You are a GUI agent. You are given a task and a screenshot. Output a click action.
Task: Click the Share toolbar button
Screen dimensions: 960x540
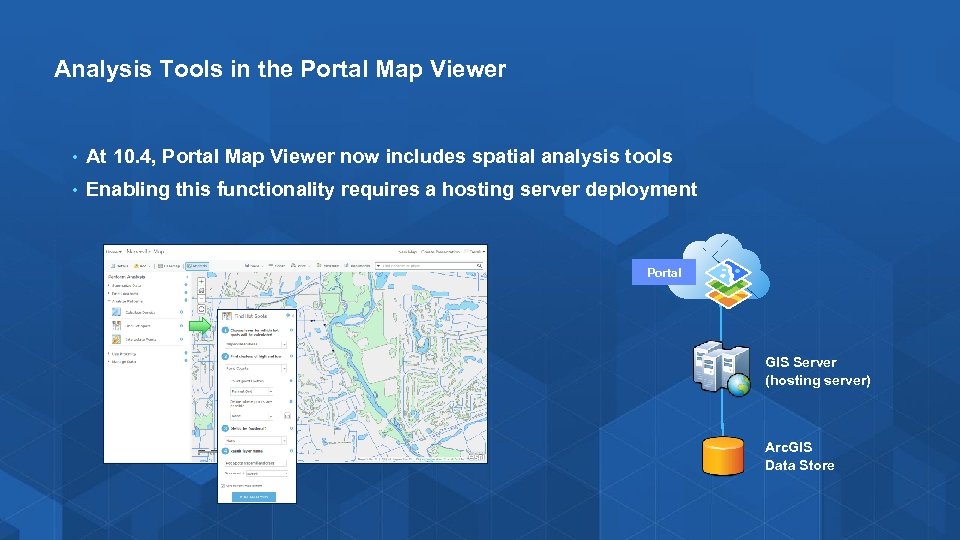pyautogui.click(x=277, y=266)
